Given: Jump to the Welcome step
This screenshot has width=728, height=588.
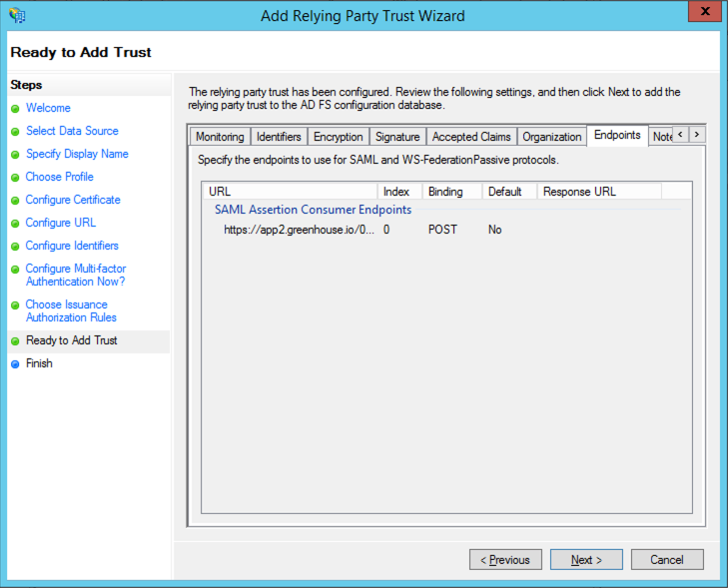Looking at the screenshot, I should click(48, 108).
